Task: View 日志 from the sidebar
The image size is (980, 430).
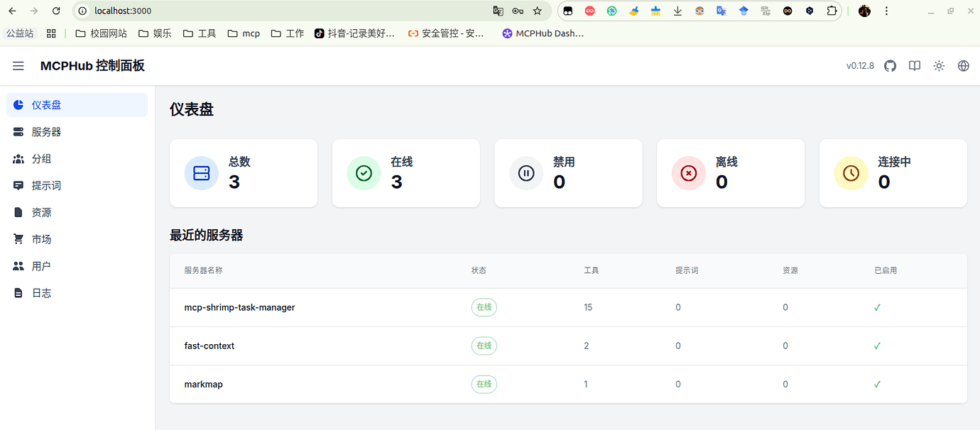Action: click(x=77, y=293)
